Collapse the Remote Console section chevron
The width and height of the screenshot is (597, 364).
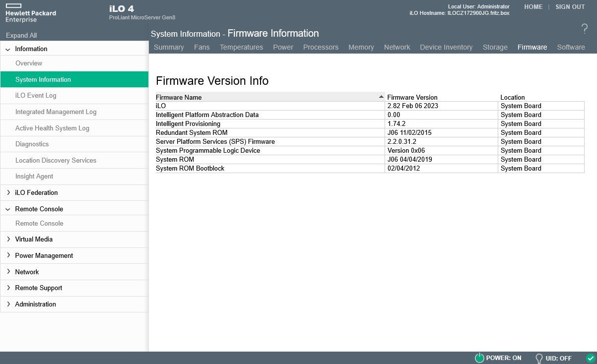coord(8,209)
